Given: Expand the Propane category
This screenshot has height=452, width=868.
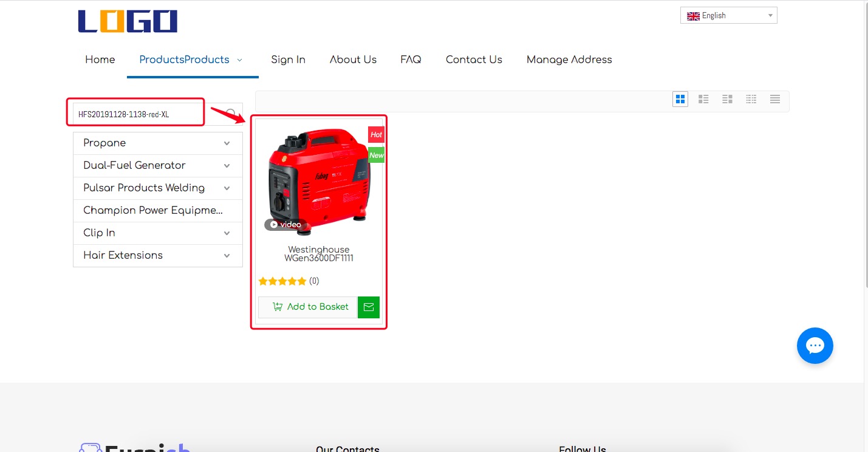Looking at the screenshot, I should pyautogui.click(x=227, y=143).
